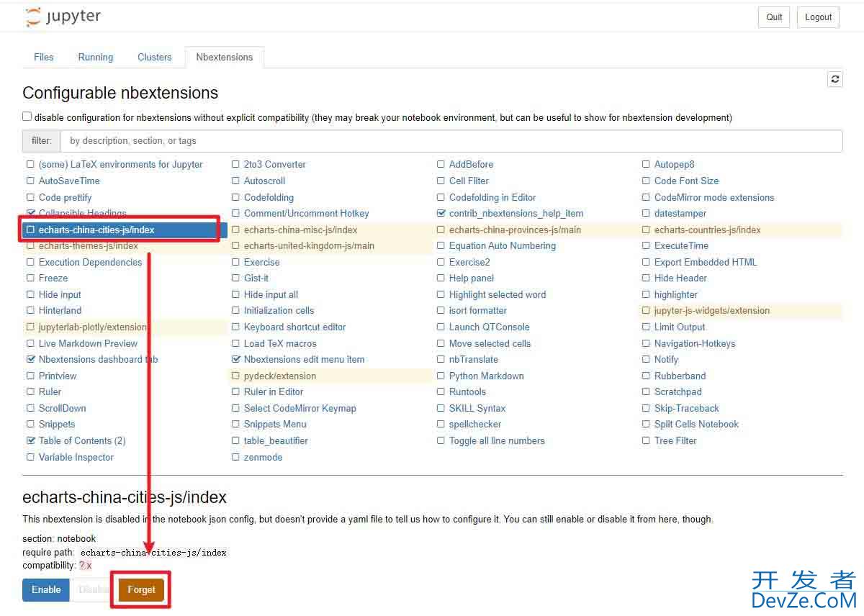The width and height of the screenshot is (864, 616).
Task: Select the Navigation-Hotkeys extension
Action: [x=695, y=343]
